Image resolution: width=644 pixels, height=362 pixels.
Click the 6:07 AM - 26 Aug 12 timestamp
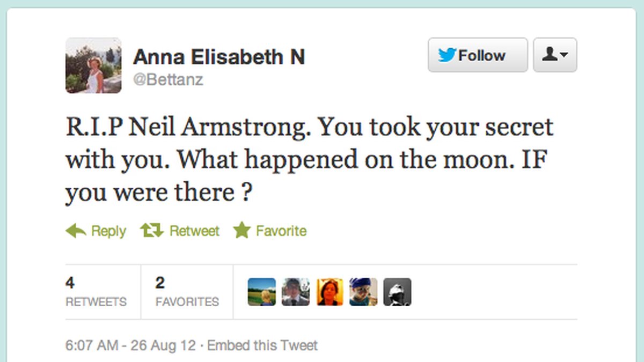tap(130, 345)
